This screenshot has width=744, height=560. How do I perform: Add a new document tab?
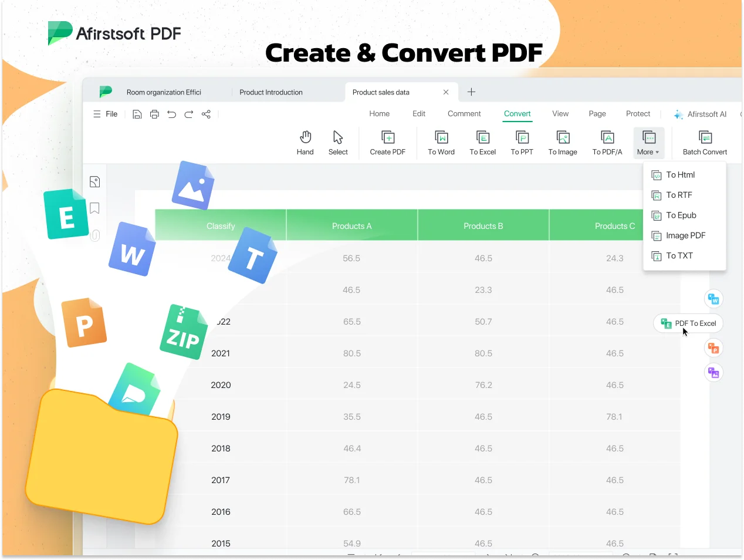(471, 92)
